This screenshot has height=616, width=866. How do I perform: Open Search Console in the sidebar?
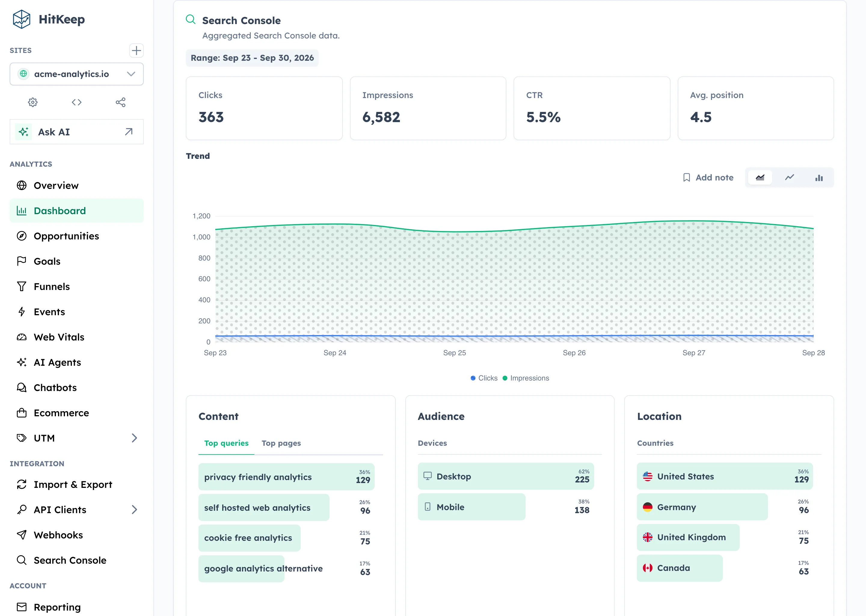point(77,560)
